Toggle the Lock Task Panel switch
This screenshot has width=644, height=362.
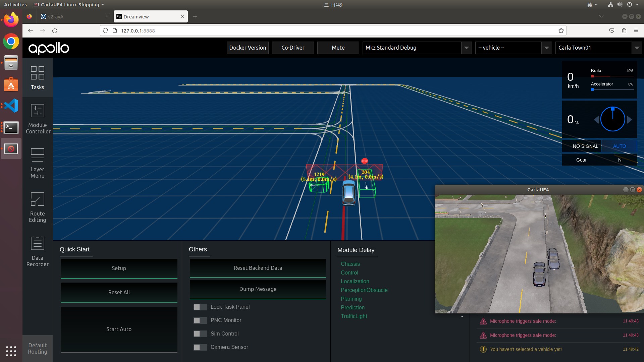[200, 307]
